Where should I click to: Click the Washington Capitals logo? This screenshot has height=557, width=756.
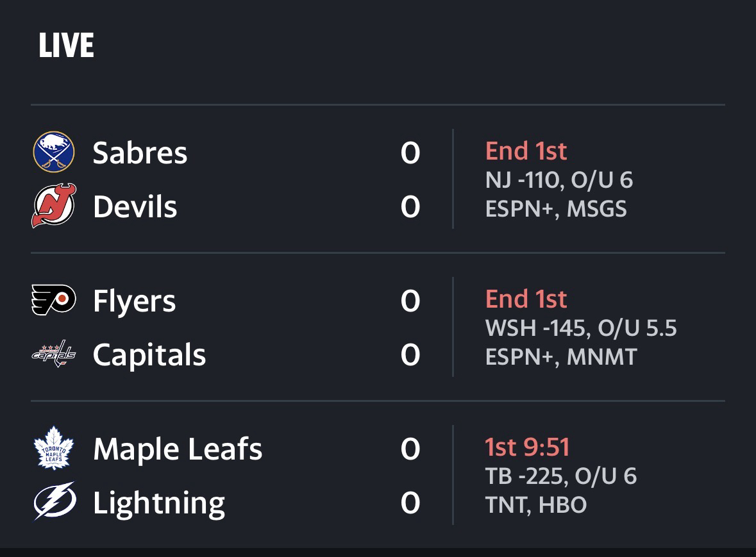point(54,354)
